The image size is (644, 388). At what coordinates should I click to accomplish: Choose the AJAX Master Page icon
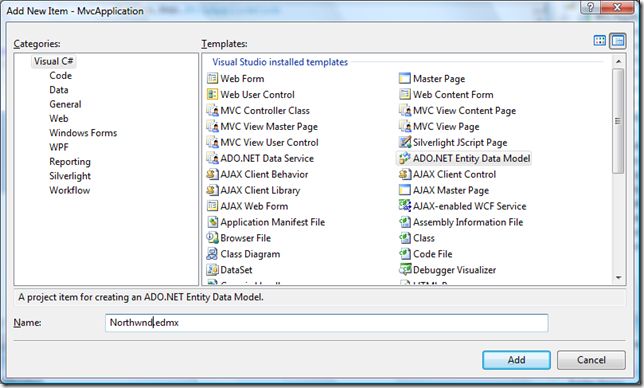click(405, 190)
